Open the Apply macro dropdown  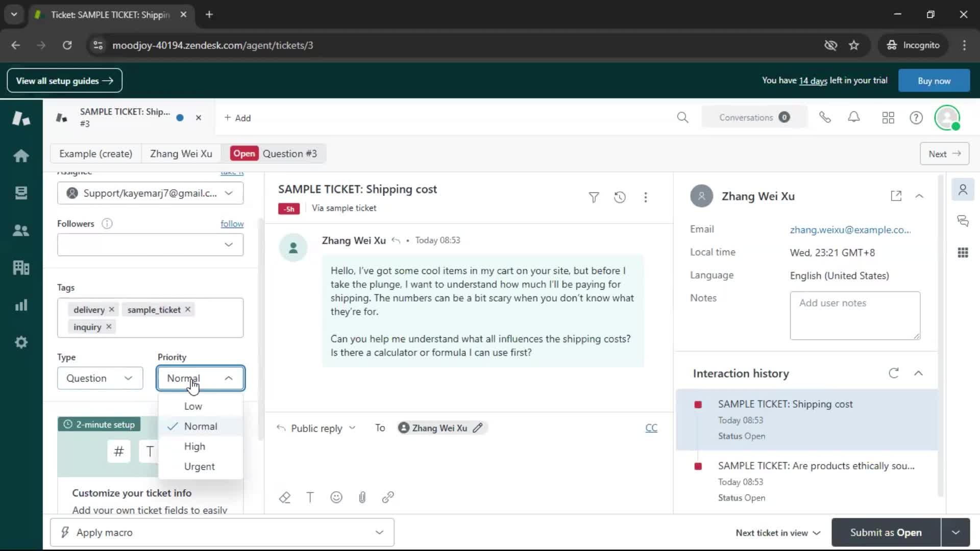[x=222, y=533]
